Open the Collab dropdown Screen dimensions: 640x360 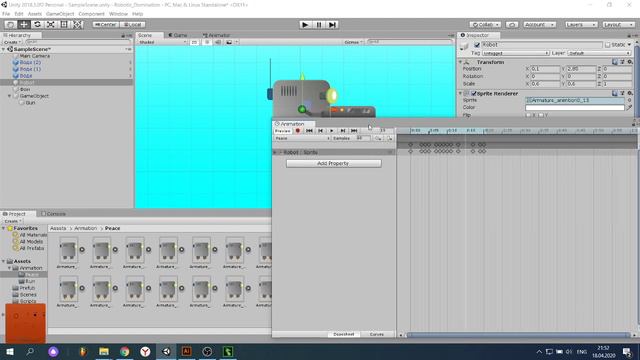[x=485, y=24]
